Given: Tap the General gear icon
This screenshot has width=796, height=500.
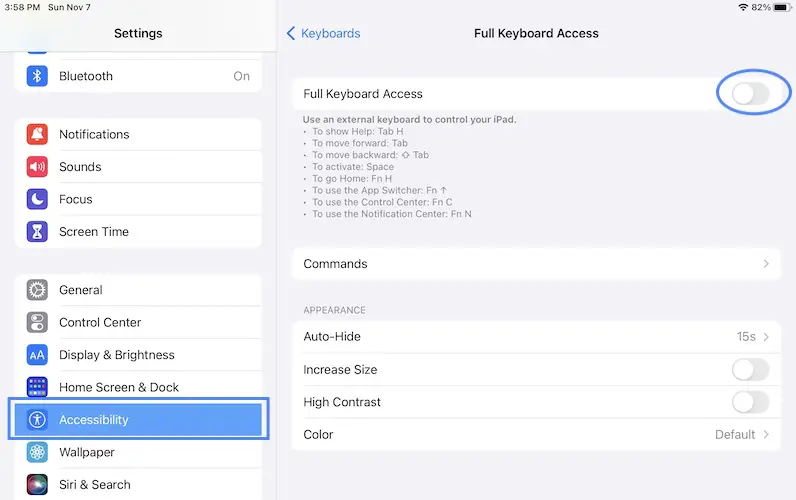Looking at the screenshot, I should [x=37, y=290].
